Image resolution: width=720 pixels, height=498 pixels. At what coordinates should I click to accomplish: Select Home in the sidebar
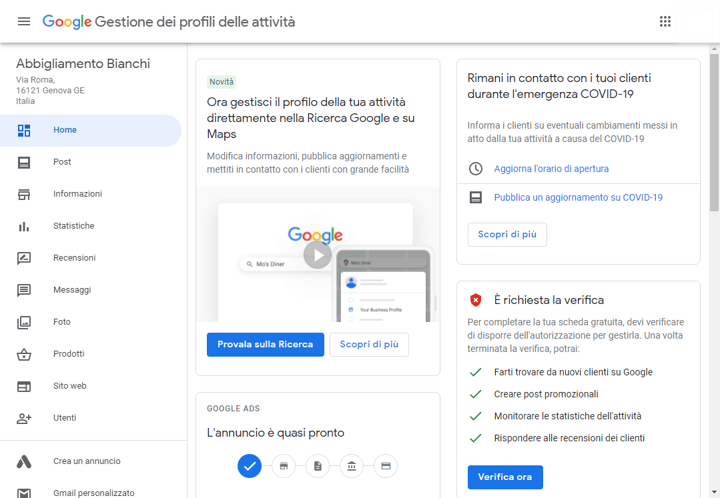pos(90,130)
